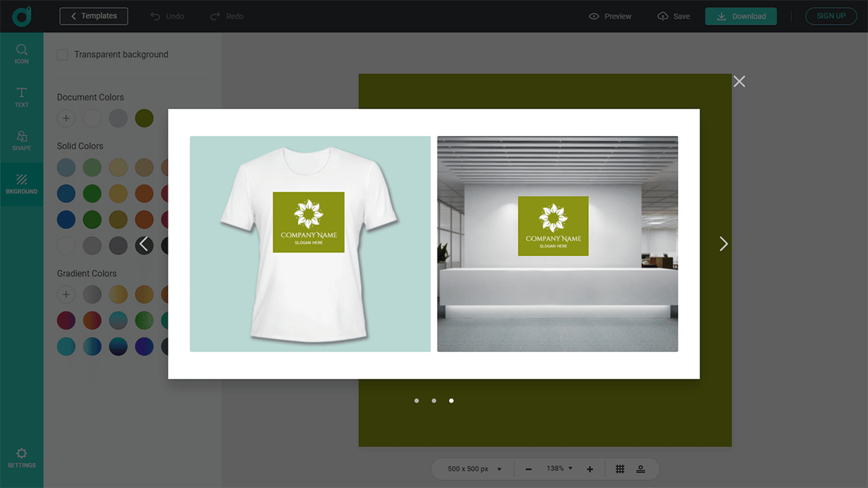Open the Shape tool panel
The image size is (868, 488).
click(22, 140)
